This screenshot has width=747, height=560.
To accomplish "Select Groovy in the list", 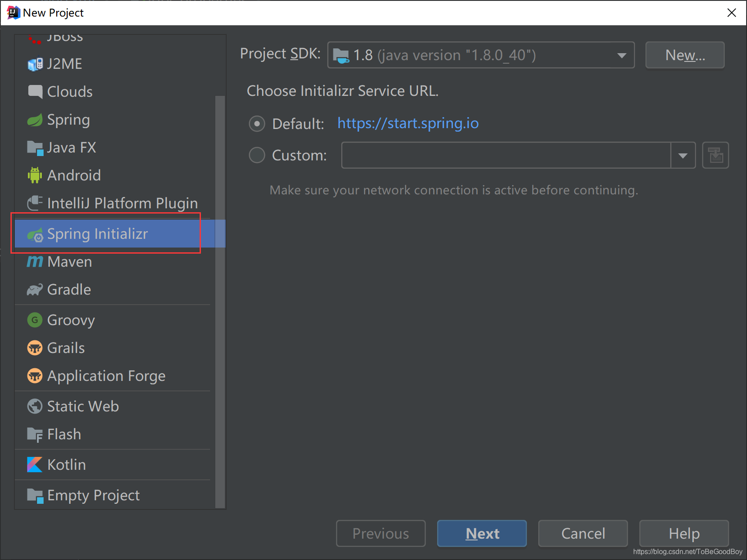I will pos(115,320).
